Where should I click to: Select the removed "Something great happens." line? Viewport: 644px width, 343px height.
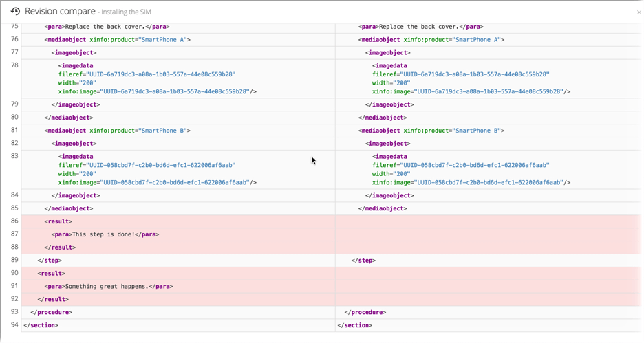pyautogui.click(x=108, y=286)
